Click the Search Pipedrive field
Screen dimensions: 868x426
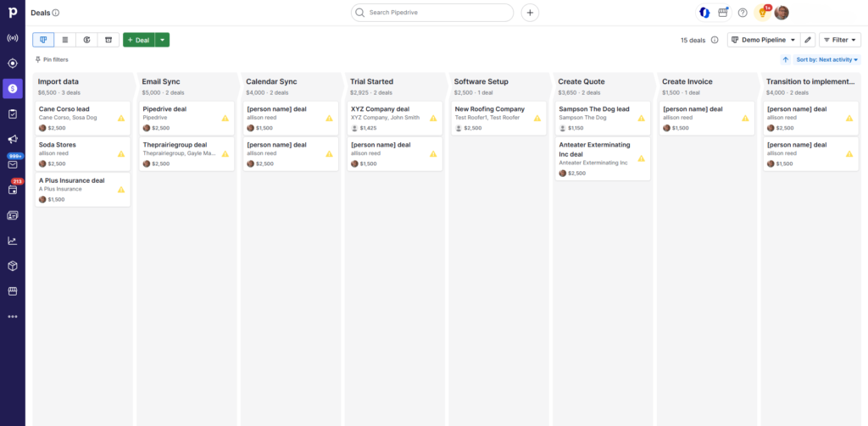pos(432,13)
